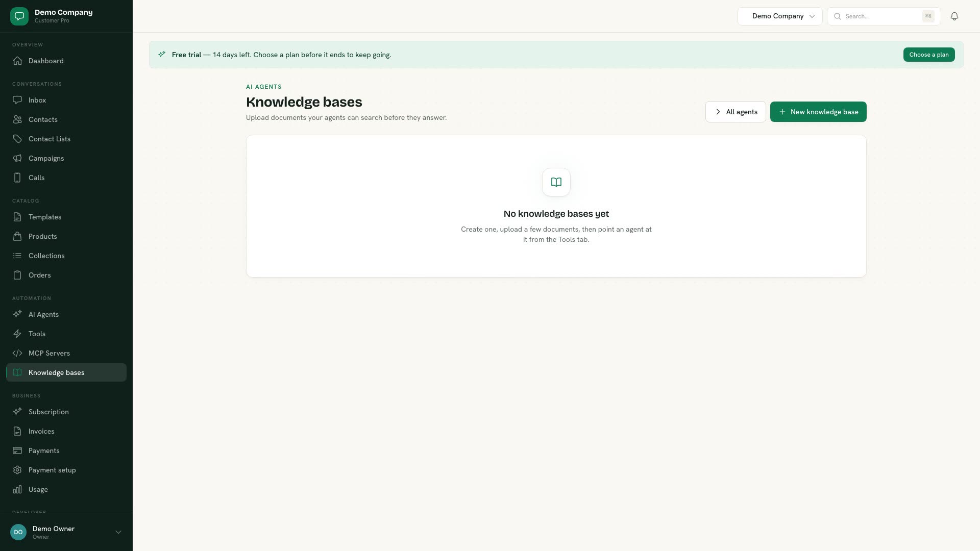Viewport: 980px width, 551px height.
Task: Click the Demo Company chat logo icon
Action: (x=19, y=16)
